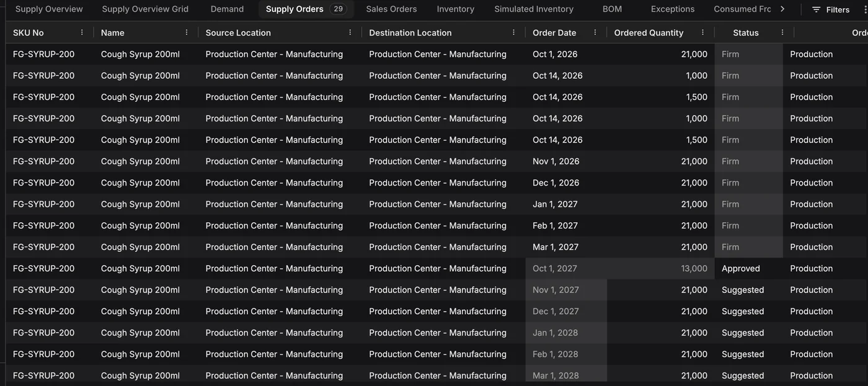Select the Dec 1, 2027 order date
The image size is (868, 386).
[566, 312]
